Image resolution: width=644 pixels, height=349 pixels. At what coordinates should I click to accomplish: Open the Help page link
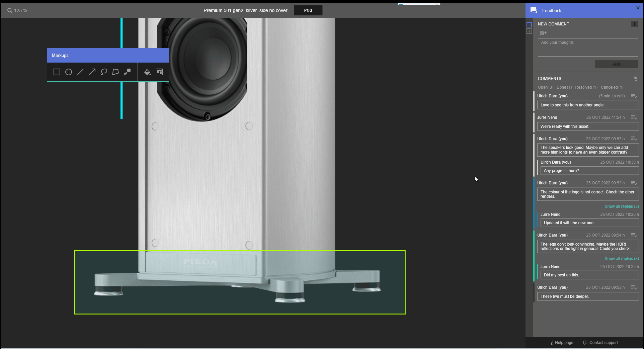pyautogui.click(x=564, y=343)
